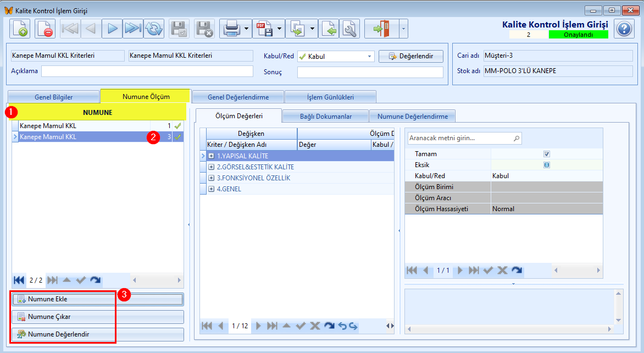Click the printer icon in the toolbar
644x353 pixels.
point(232,29)
